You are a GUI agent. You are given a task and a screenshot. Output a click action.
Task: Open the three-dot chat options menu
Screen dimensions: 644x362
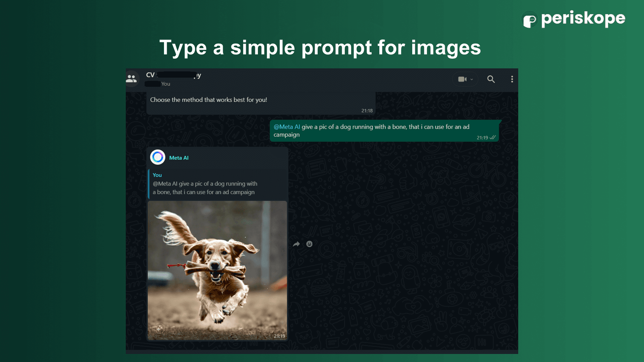click(x=512, y=79)
